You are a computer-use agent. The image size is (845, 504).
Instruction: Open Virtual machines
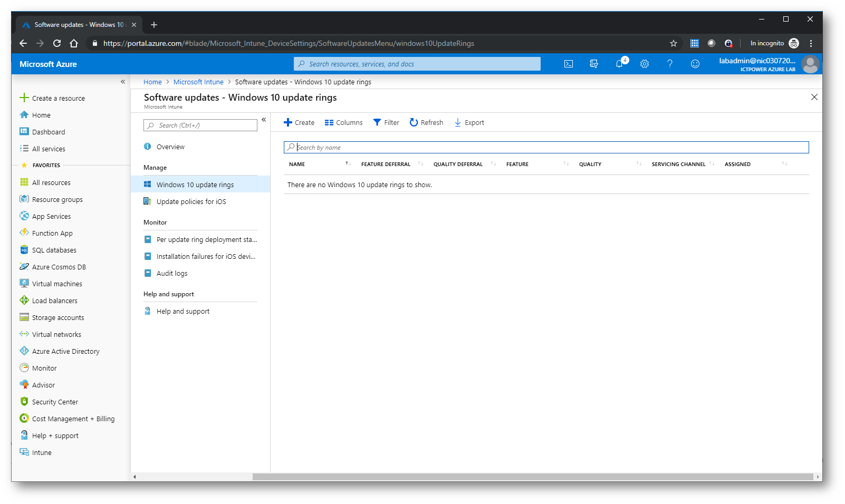coord(51,284)
